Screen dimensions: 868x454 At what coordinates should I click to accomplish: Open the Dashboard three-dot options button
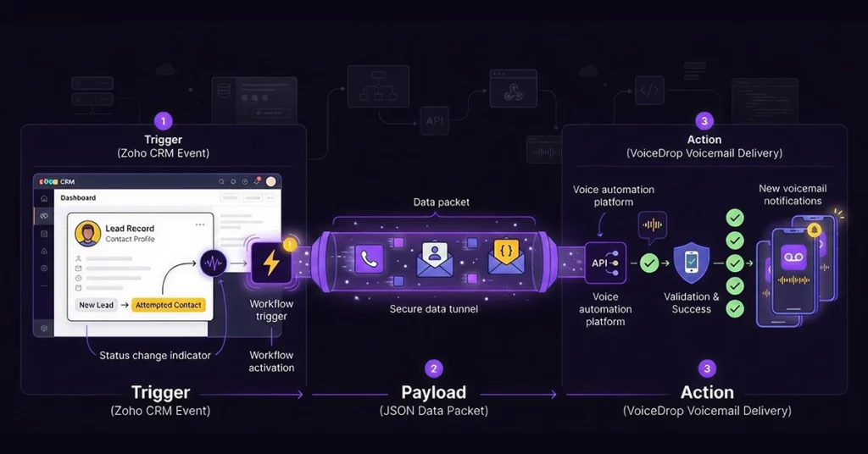click(x=270, y=197)
